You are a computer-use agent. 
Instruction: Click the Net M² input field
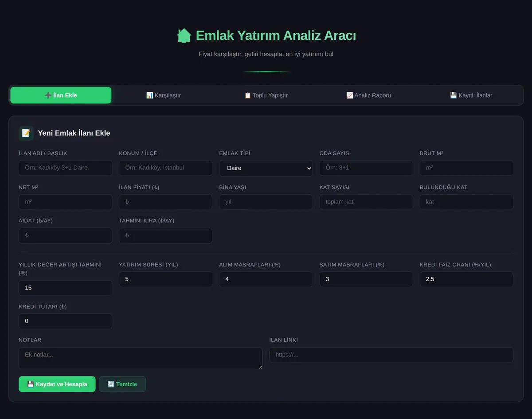pyautogui.click(x=65, y=202)
